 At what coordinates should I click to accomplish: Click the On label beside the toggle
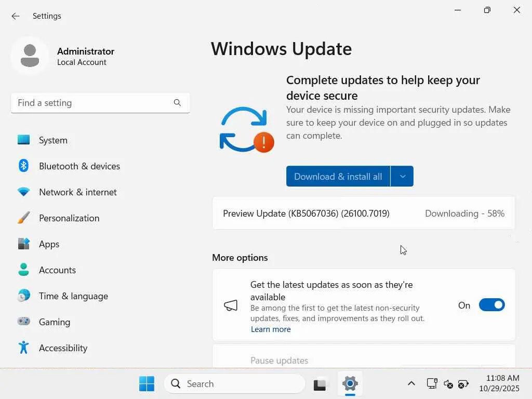click(x=464, y=305)
